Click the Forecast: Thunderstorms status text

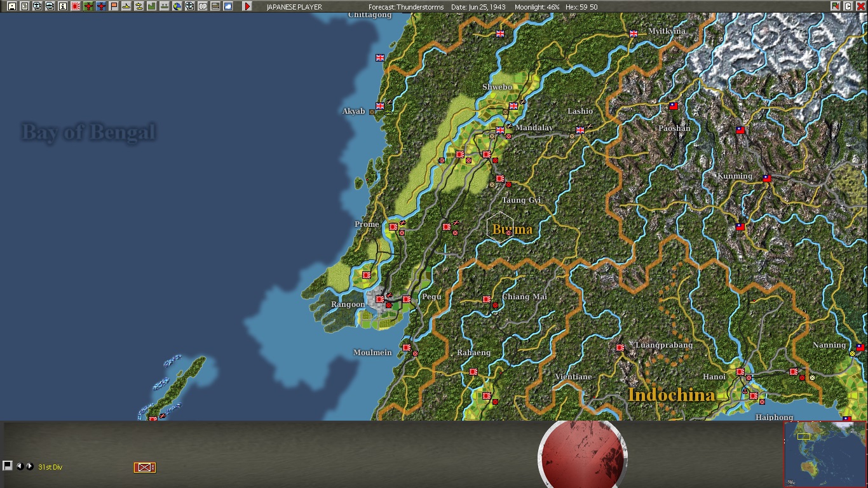pyautogui.click(x=407, y=7)
